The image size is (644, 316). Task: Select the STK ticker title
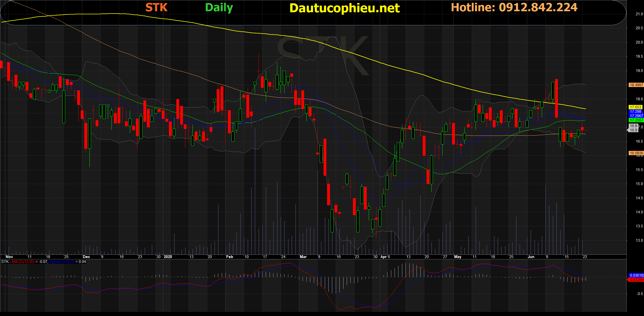click(156, 7)
